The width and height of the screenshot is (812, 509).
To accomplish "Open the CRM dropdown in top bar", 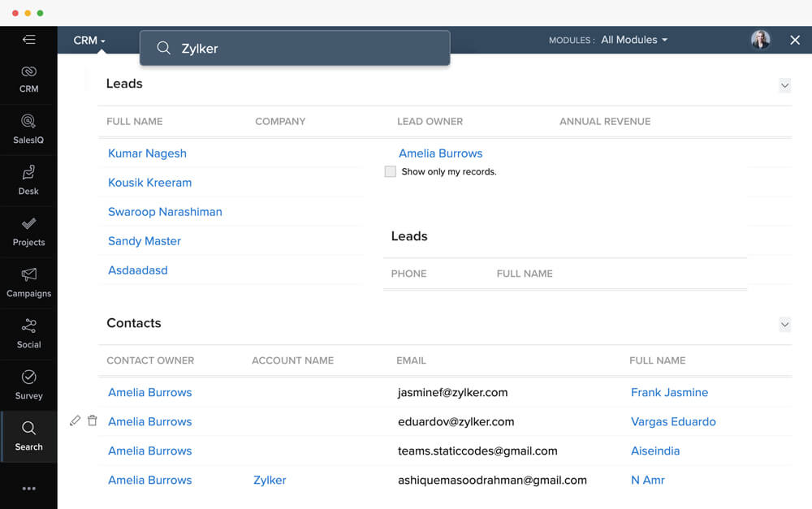I will 89,40.
